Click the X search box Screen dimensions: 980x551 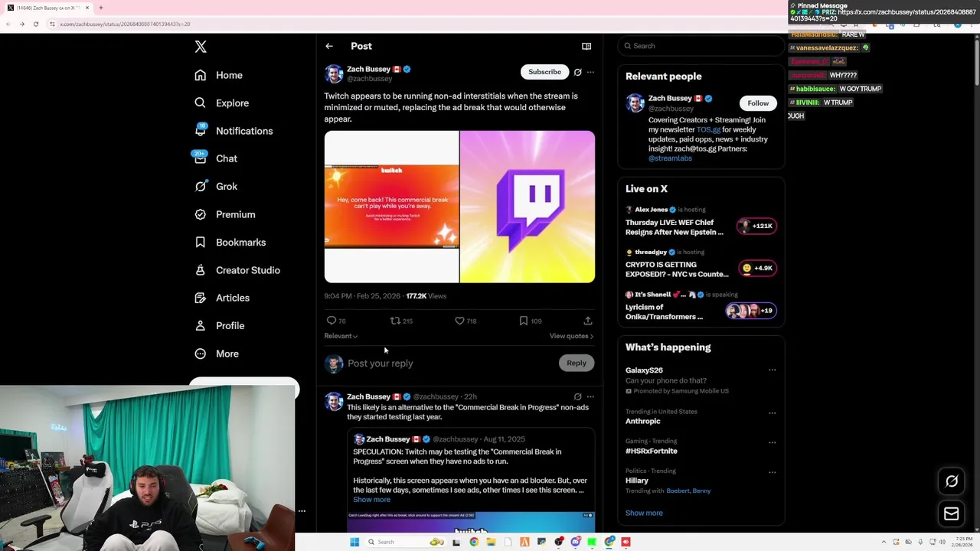click(x=701, y=46)
